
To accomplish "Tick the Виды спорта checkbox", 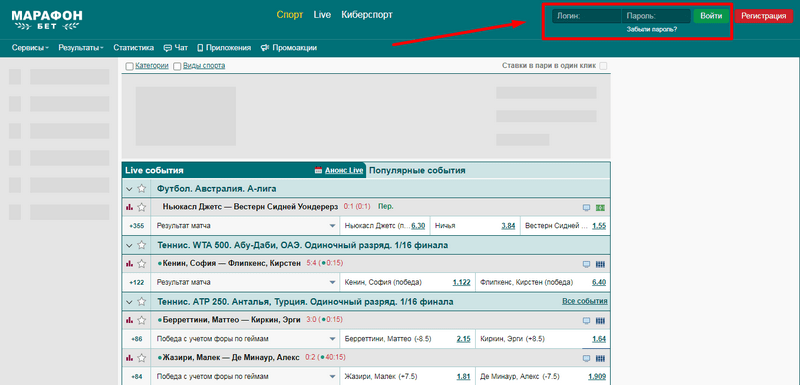I will coord(177,66).
